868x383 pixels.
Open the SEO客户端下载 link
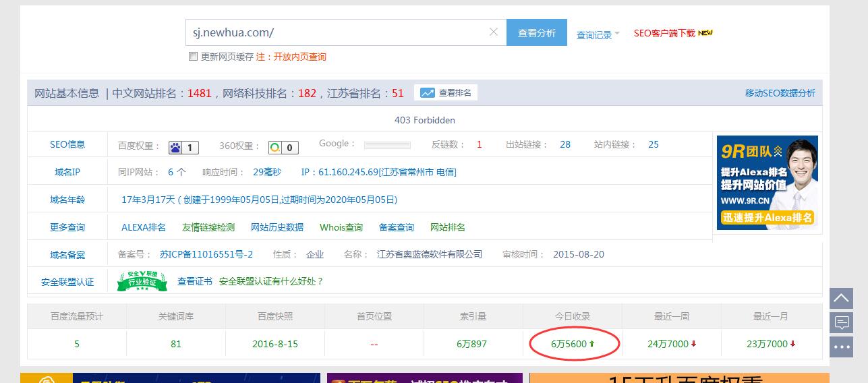[x=664, y=33]
